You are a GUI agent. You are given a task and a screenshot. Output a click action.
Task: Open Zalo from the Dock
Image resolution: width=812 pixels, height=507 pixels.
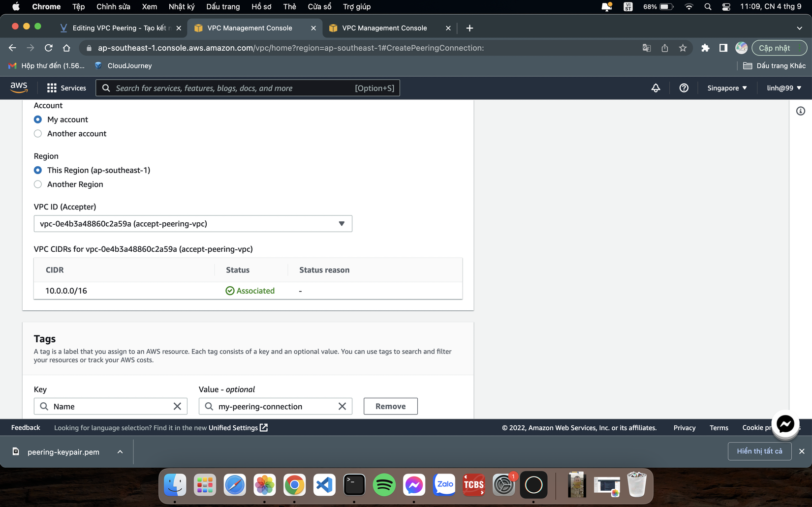click(x=444, y=485)
